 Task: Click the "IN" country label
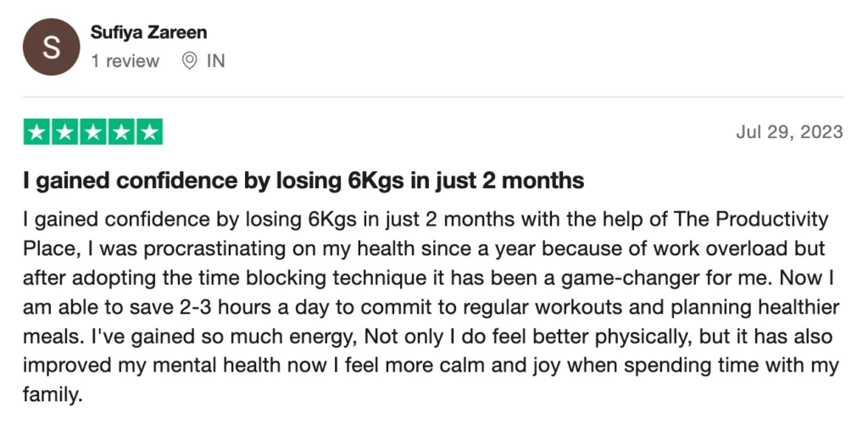[215, 61]
